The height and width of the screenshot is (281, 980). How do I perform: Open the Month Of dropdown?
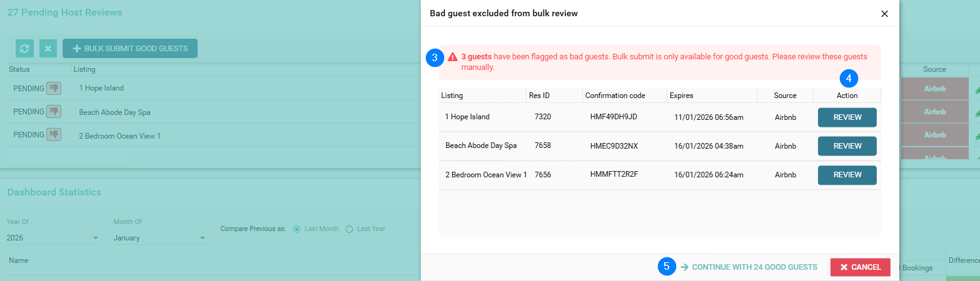[159, 238]
